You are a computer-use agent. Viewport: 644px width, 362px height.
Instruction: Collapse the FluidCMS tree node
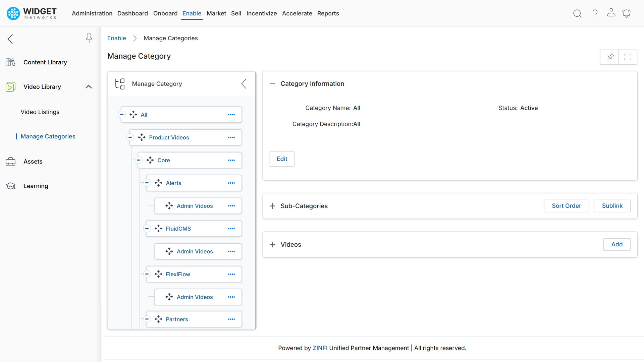coord(147,228)
